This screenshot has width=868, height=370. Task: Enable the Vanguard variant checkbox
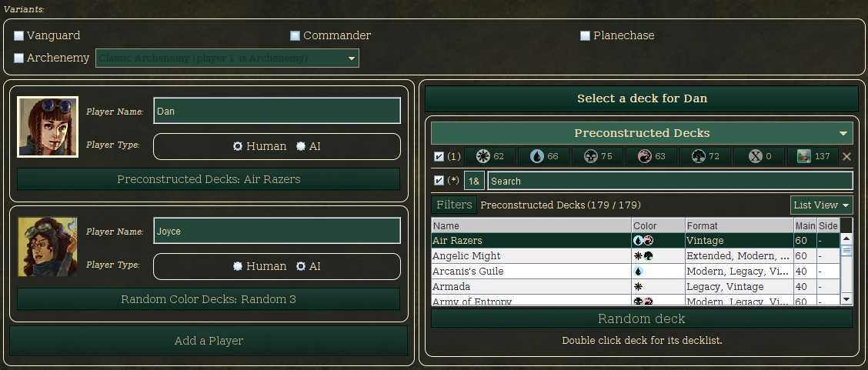pos(18,36)
